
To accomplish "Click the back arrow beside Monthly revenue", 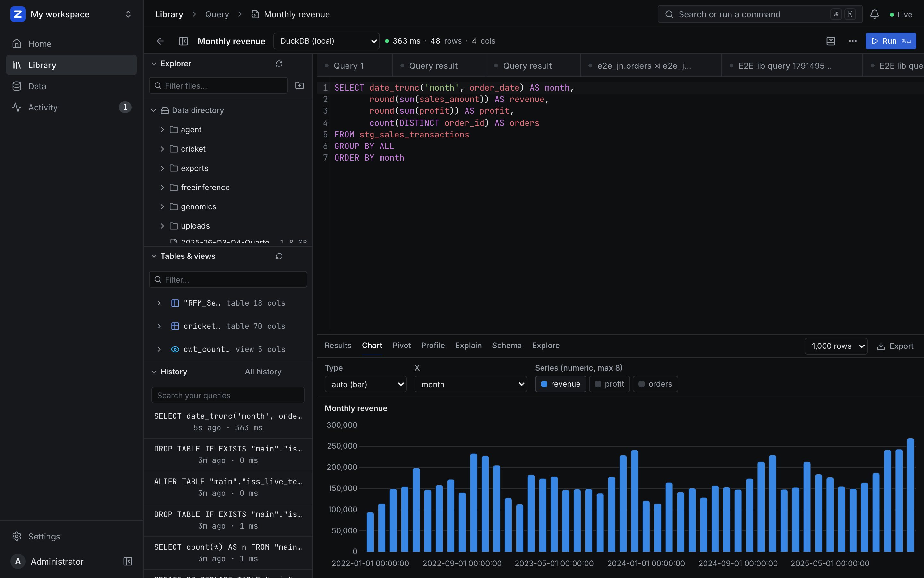I will pyautogui.click(x=160, y=41).
